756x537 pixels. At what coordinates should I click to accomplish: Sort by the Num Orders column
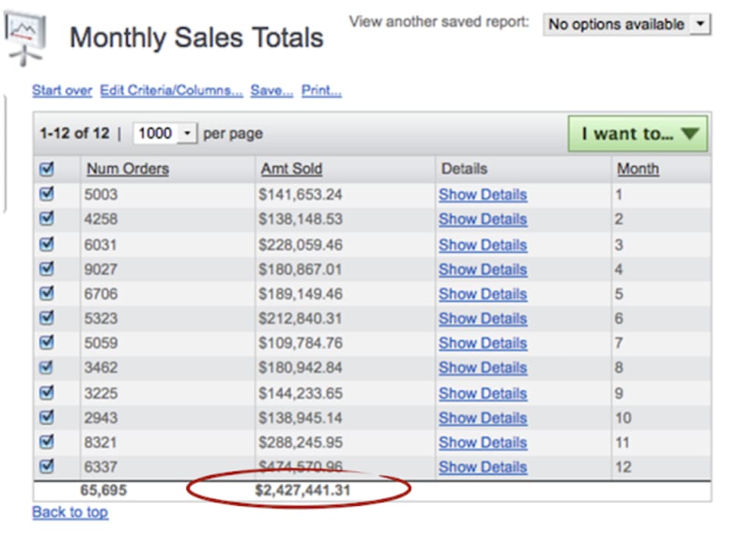tap(128, 169)
